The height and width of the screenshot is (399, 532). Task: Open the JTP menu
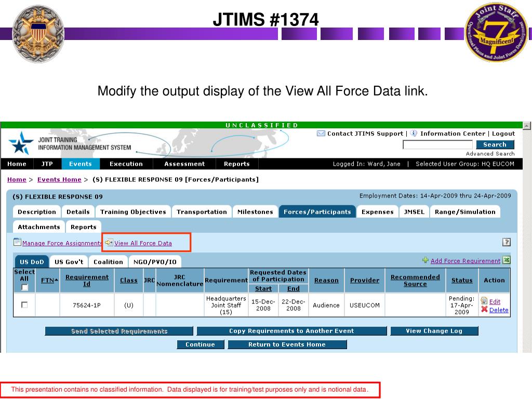[47, 164]
